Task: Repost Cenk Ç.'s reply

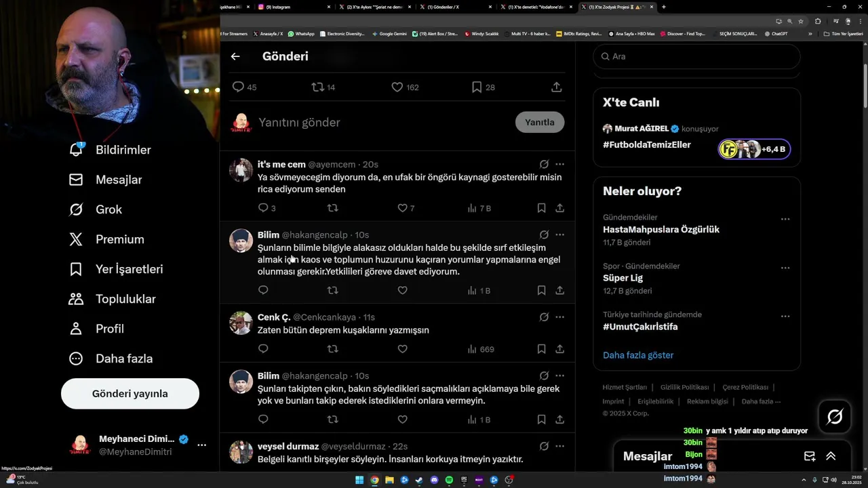Action: point(332,349)
